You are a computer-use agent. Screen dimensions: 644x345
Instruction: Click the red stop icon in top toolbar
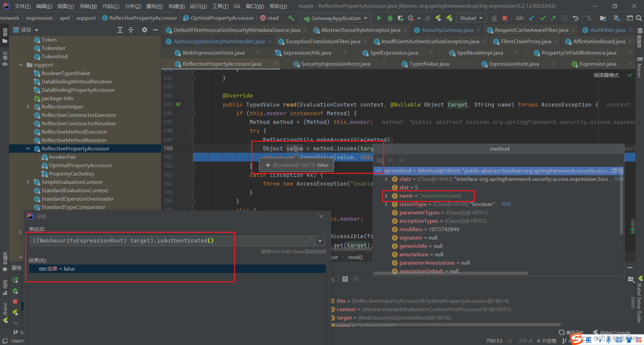(505, 18)
